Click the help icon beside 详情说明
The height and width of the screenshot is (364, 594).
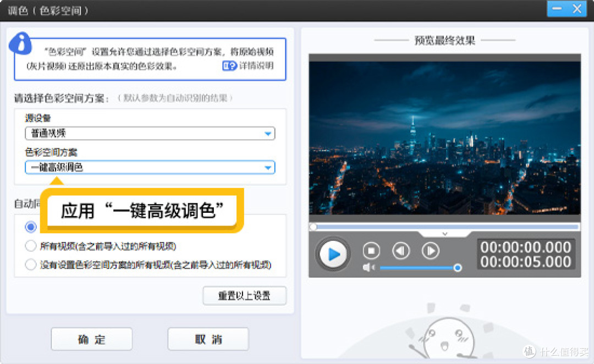[x=229, y=66]
